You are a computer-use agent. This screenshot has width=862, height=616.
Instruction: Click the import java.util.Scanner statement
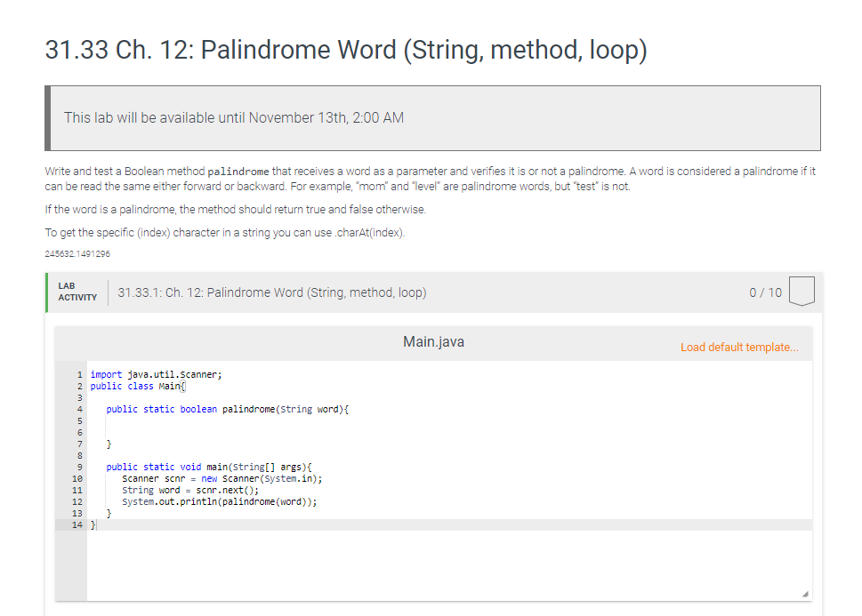pos(157,374)
